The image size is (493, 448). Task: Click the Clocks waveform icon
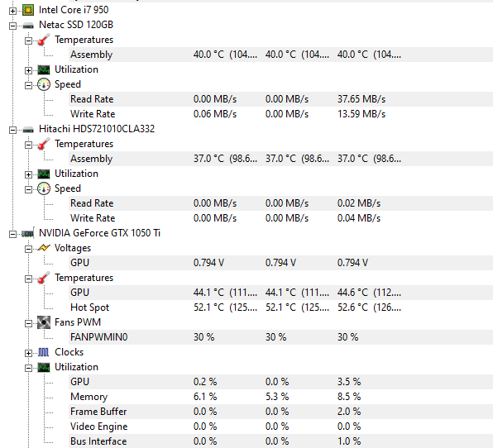(44, 352)
